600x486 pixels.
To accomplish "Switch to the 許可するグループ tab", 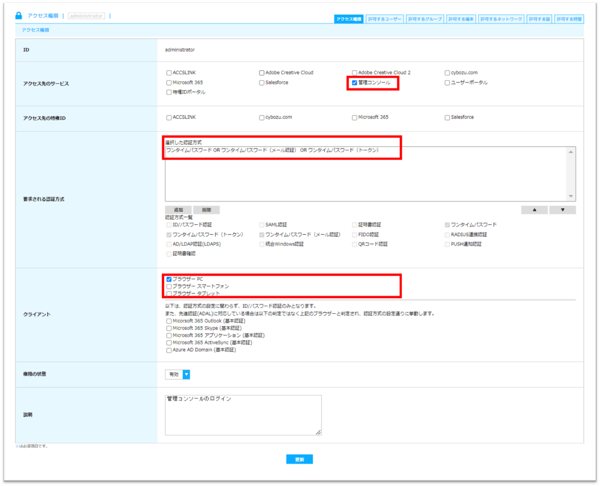I will click(x=425, y=19).
